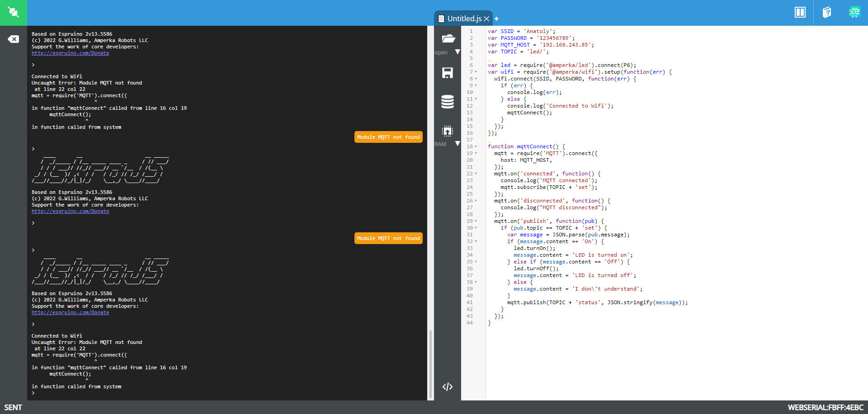
Task: Open settings via the Amperka logo icon
Action: [854, 12]
